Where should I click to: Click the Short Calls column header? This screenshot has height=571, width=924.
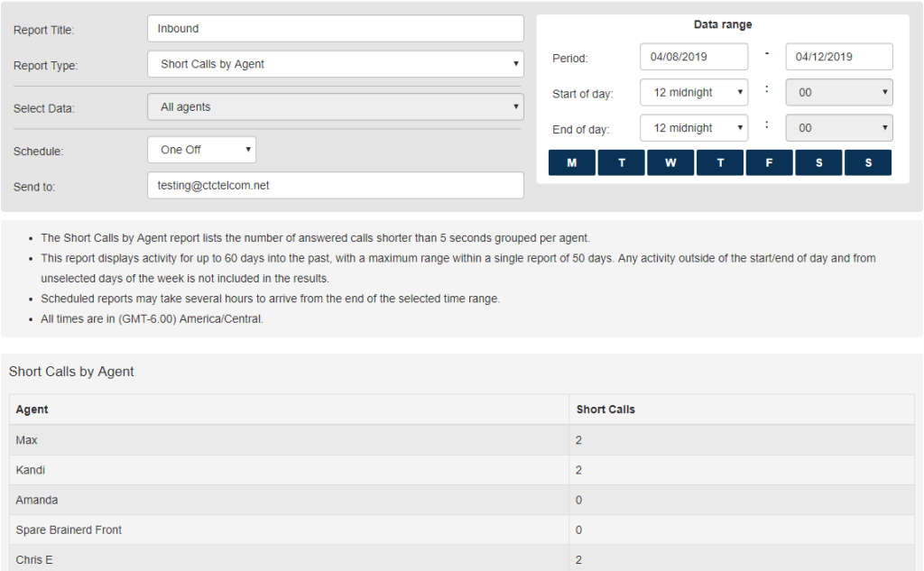tap(742, 410)
